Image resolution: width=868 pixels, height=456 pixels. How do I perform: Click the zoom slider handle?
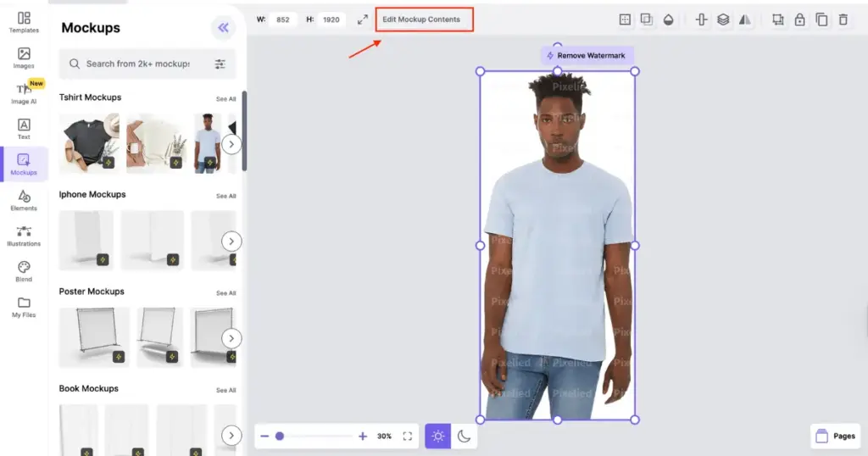tap(280, 436)
